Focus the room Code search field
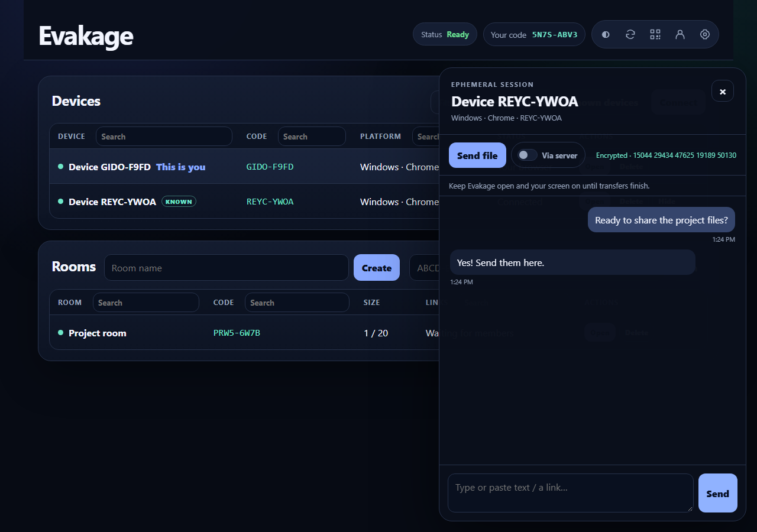 click(297, 303)
